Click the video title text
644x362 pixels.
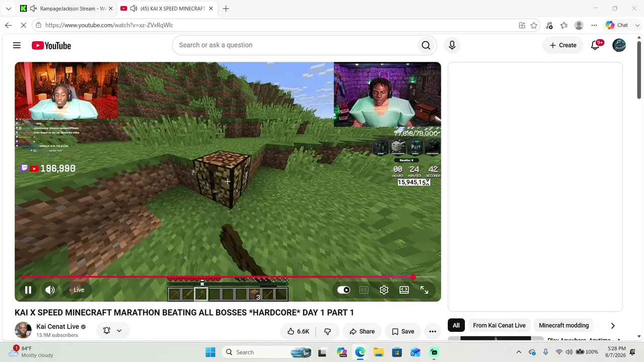pyautogui.click(x=184, y=313)
